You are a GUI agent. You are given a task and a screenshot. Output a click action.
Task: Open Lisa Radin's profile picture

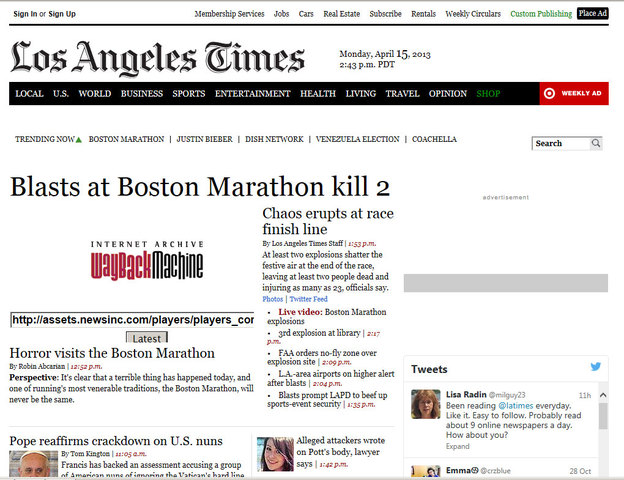425,404
